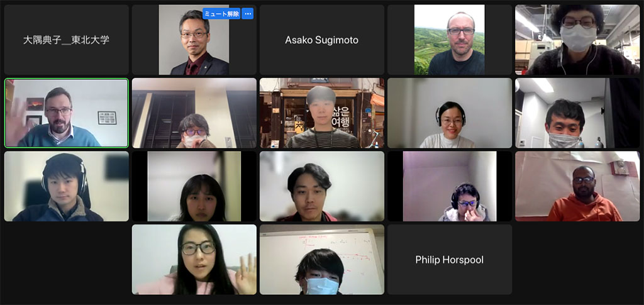Select the 大隅典子__東北大学 participant tile
The image size is (644, 305).
[67, 40]
